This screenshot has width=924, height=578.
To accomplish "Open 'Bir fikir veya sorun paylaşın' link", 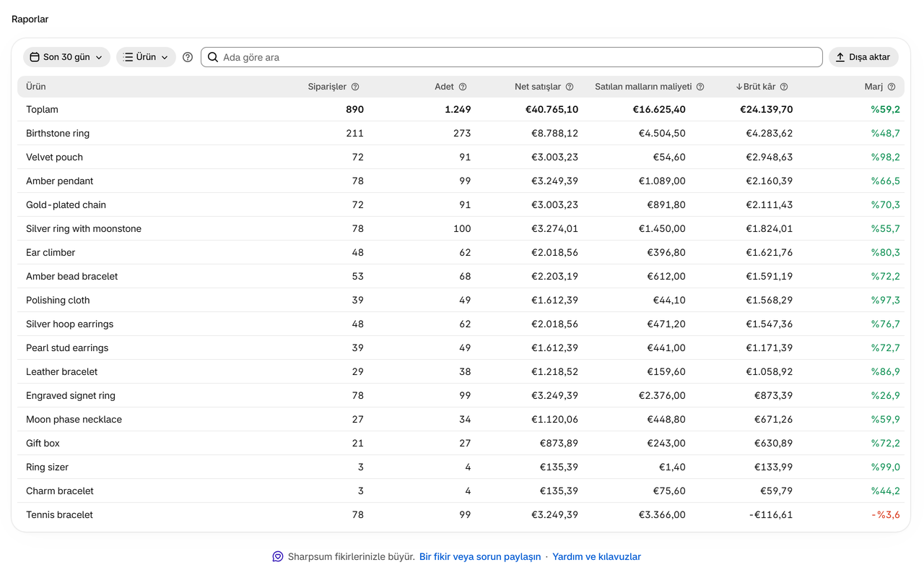I will click(480, 556).
